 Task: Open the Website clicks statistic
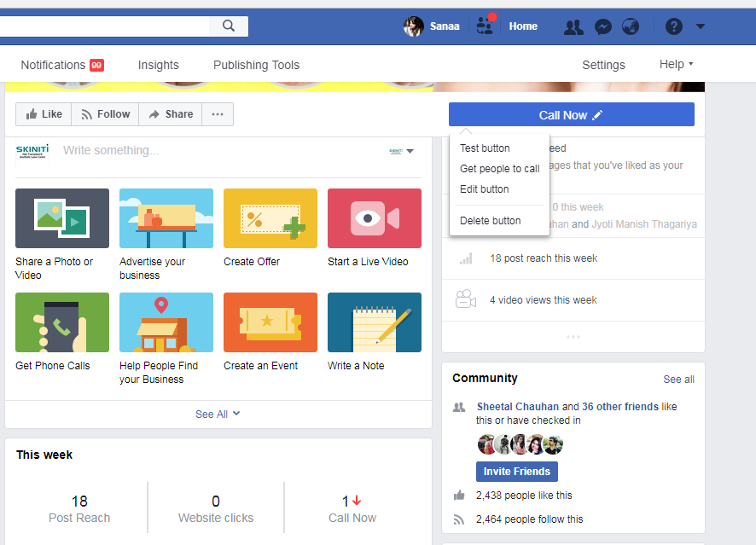pyautogui.click(x=216, y=509)
